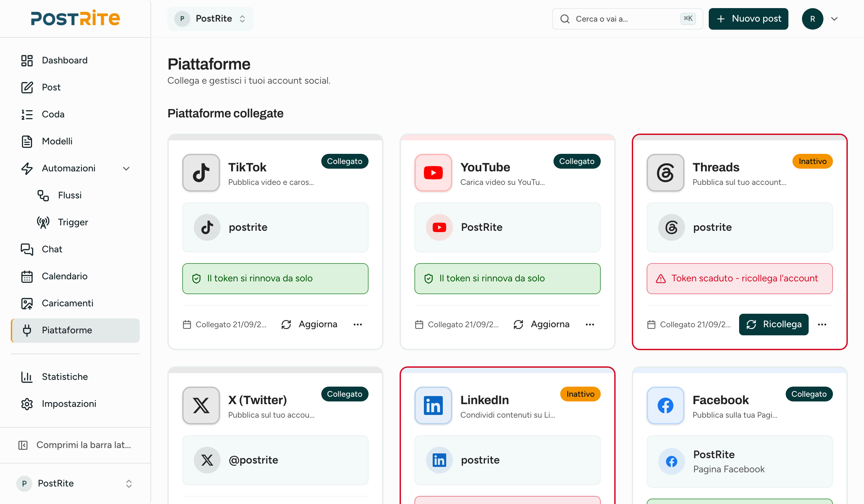864x504 pixels.
Task: Click the Collegato badge on TikTok
Action: coord(345,161)
